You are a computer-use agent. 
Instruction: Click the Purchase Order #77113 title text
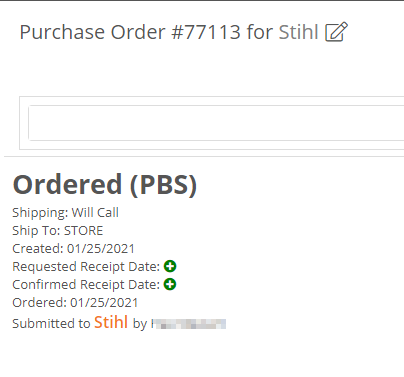coord(130,32)
